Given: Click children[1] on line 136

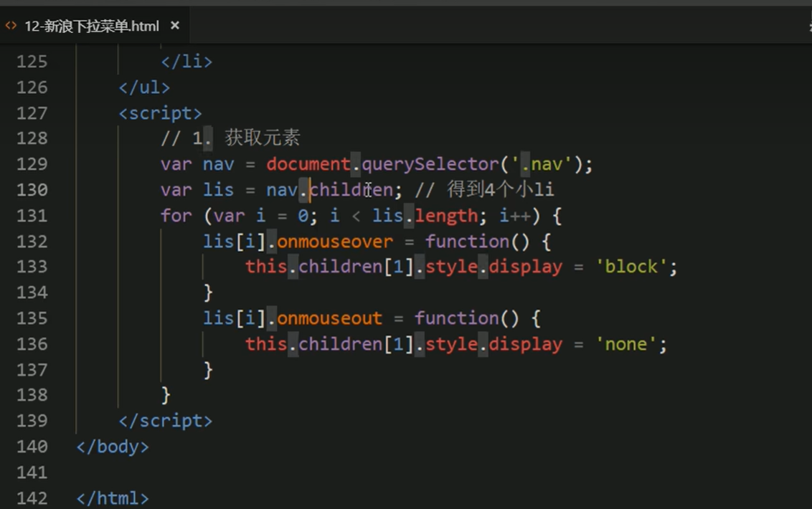Looking at the screenshot, I should coord(356,344).
